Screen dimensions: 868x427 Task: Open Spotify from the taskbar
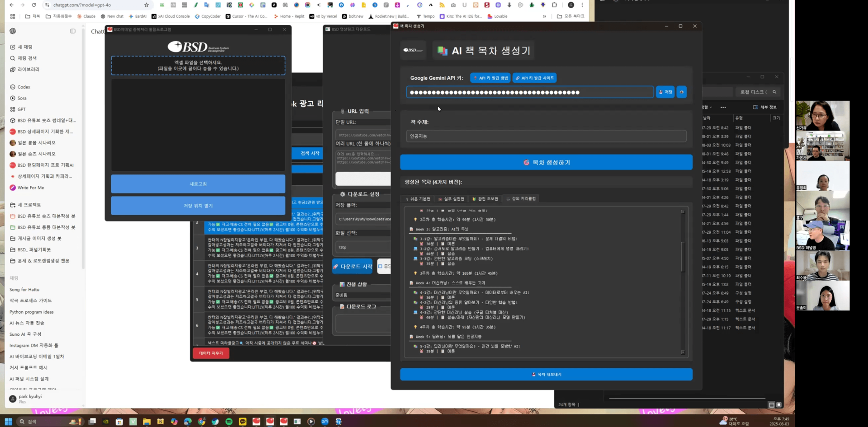[229, 422]
